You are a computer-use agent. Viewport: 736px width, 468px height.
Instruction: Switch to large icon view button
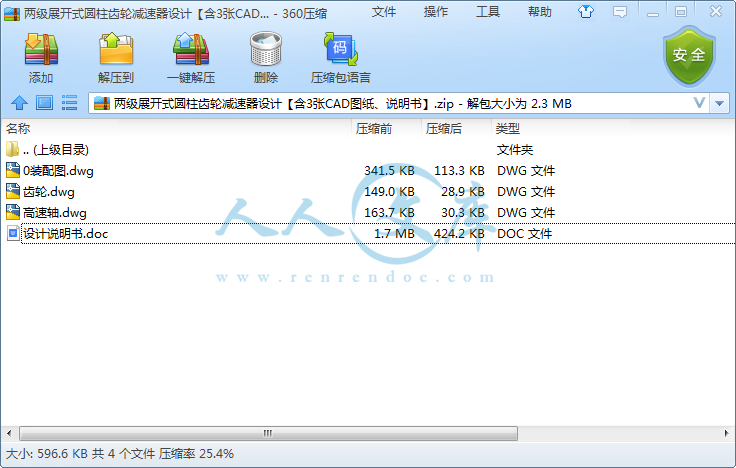(x=45, y=103)
